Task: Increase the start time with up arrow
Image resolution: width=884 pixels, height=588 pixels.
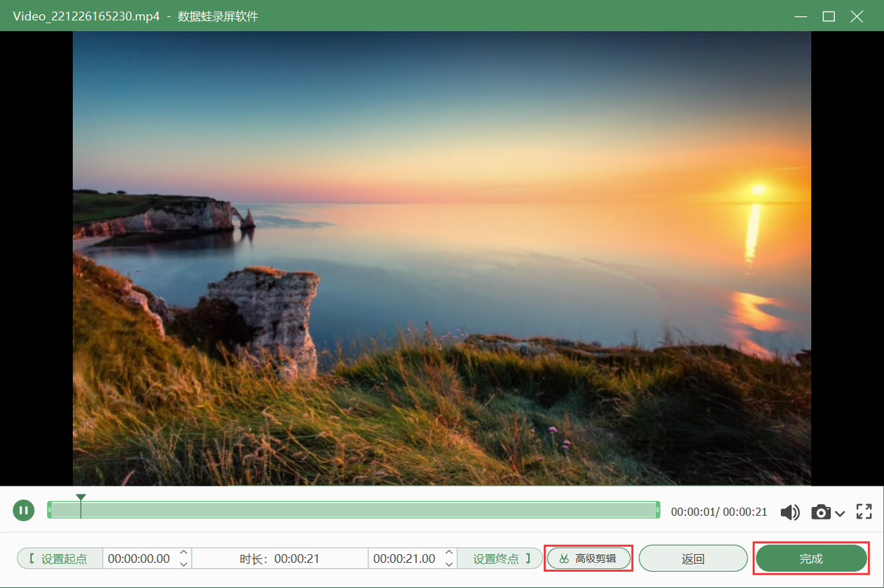Action: pos(184,553)
